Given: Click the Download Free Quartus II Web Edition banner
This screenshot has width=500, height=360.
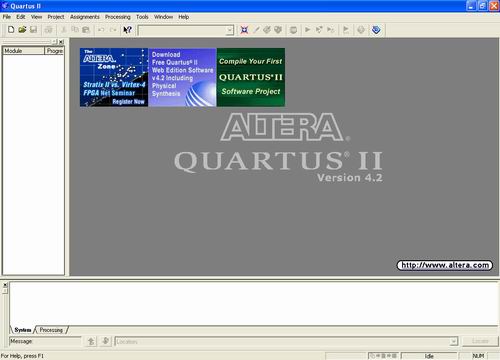Looking at the screenshot, I should [182, 77].
